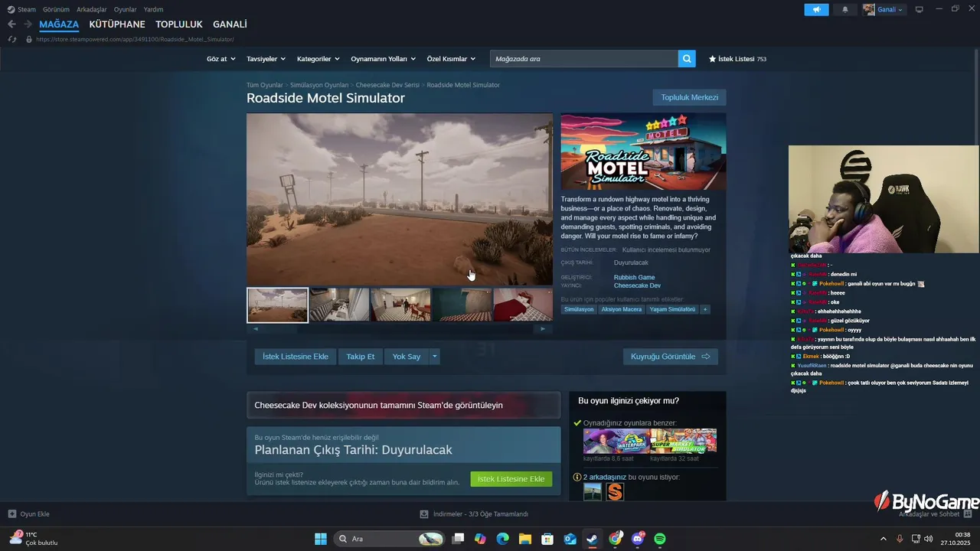
Task: Expand the Özel Kısımlar dropdown
Action: (451, 59)
